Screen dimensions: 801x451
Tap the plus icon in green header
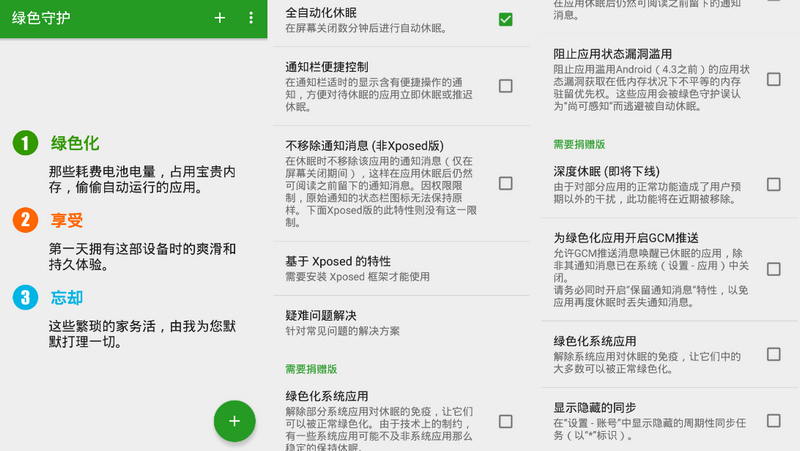tap(220, 19)
